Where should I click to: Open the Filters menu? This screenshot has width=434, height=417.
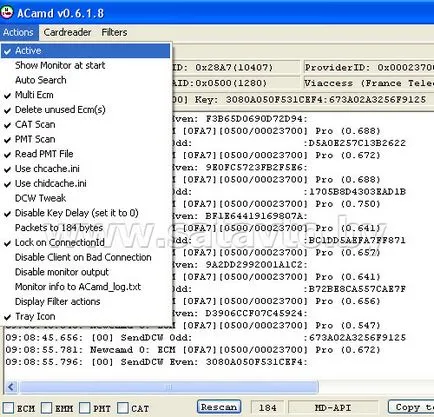point(114,32)
